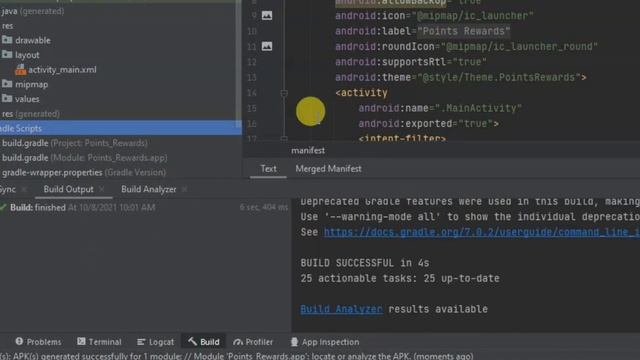Select the Gradle Scripts node
The width and height of the screenshot is (640, 360).
pos(120,128)
